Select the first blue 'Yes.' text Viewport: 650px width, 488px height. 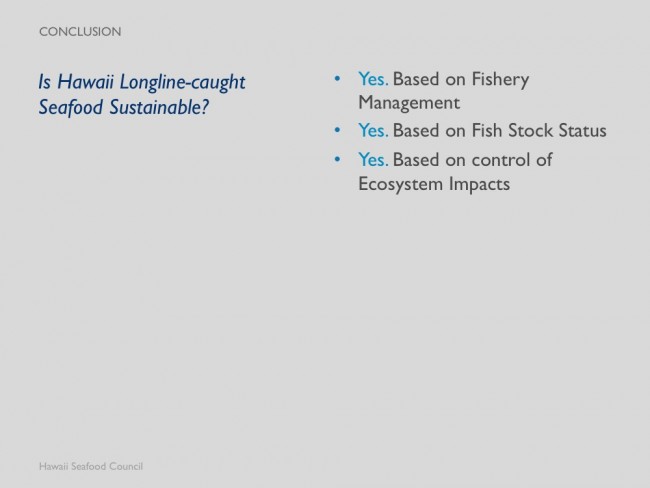[373, 79]
